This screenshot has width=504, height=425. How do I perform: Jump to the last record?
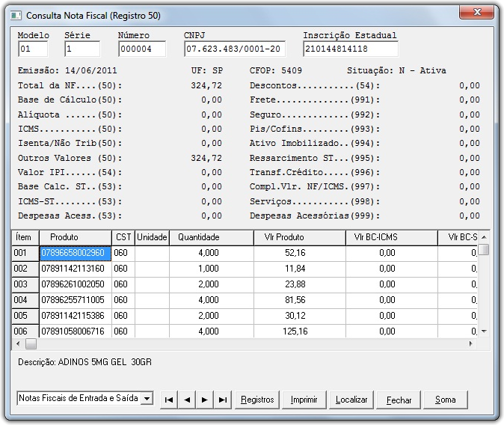pyautogui.click(x=222, y=400)
